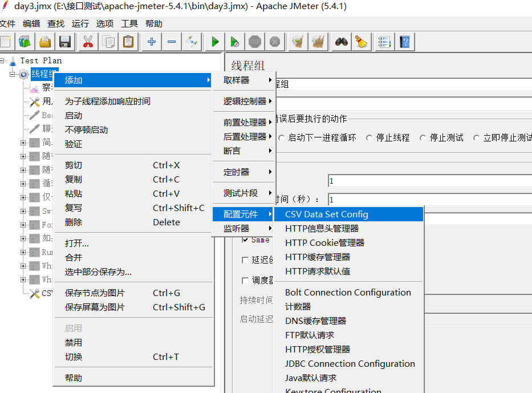
Task: Click 保存节点为图片 menu entry
Action: [x=133, y=293]
